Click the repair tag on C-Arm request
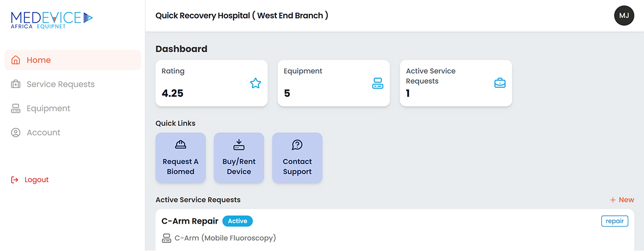 [x=615, y=221]
